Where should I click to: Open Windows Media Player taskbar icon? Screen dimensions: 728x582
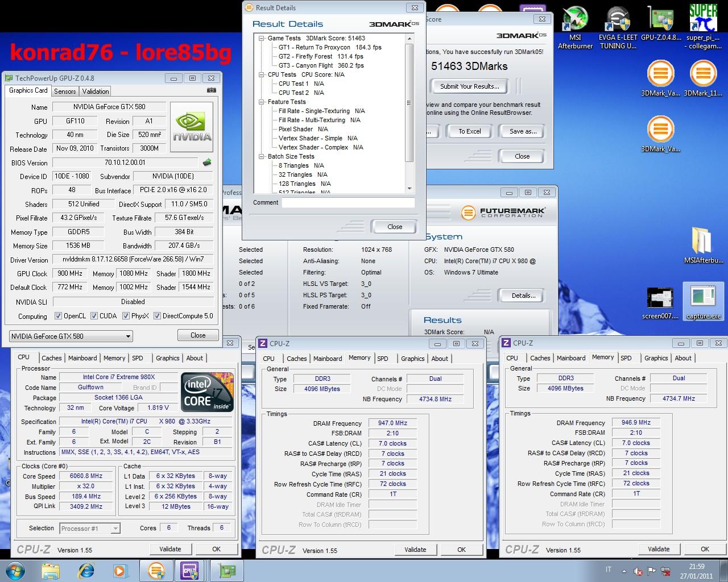click(x=120, y=571)
